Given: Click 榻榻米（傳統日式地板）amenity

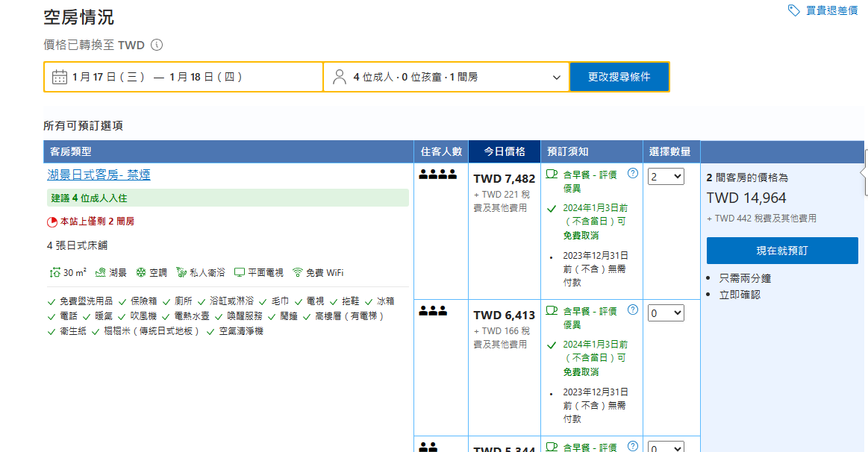Looking at the screenshot, I should click(152, 331).
